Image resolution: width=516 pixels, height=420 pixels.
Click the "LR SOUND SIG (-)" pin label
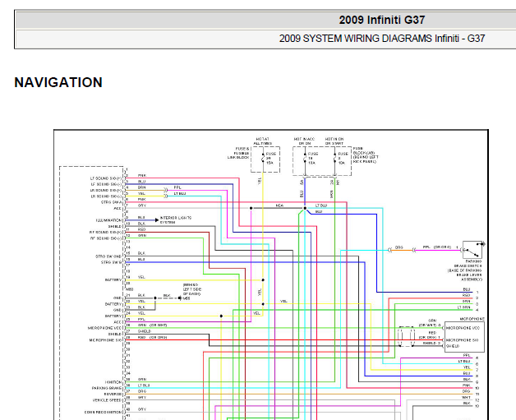click(106, 196)
